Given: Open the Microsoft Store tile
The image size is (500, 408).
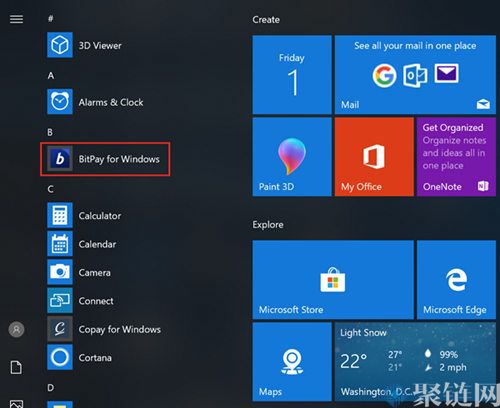Looking at the screenshot, I should click(x=333, y=279).
